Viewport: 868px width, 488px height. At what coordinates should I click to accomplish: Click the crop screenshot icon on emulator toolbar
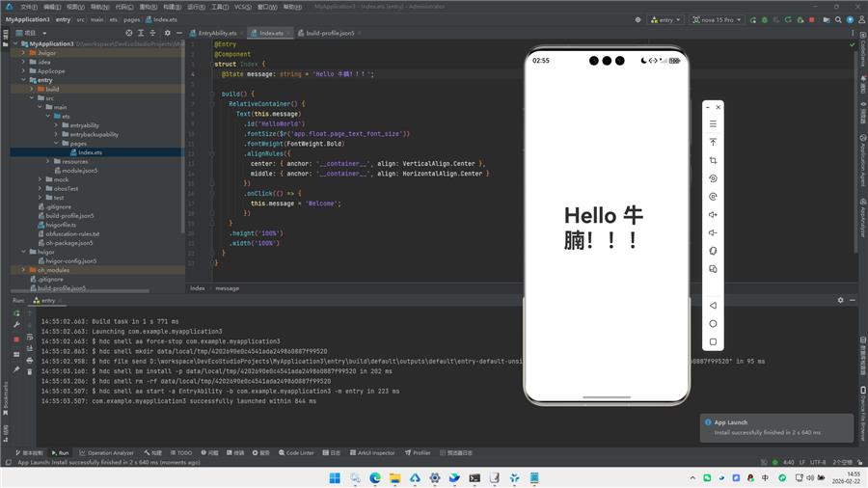713,160
